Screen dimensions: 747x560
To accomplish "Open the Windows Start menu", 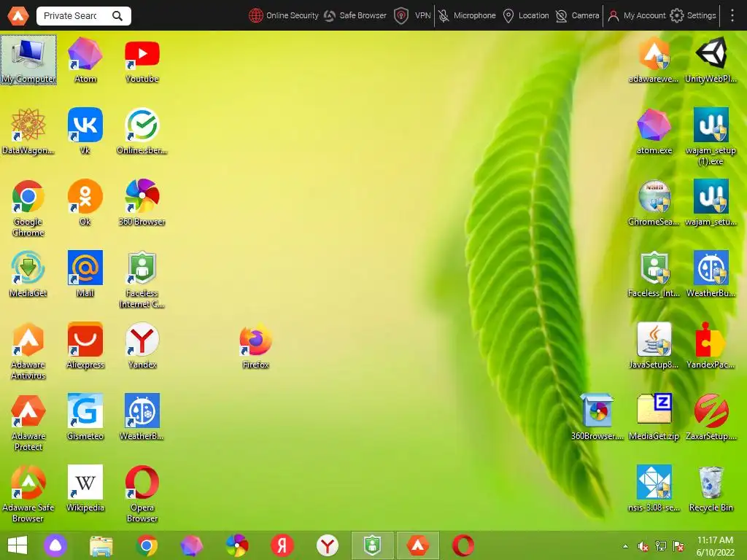I will [18, 545].
